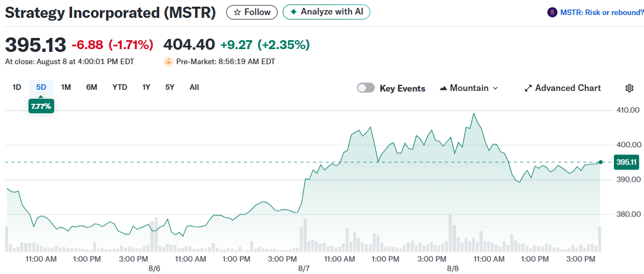Select the 1D time range tab
644x274 pixels.
pyautogui.click(x=17, y=87)
